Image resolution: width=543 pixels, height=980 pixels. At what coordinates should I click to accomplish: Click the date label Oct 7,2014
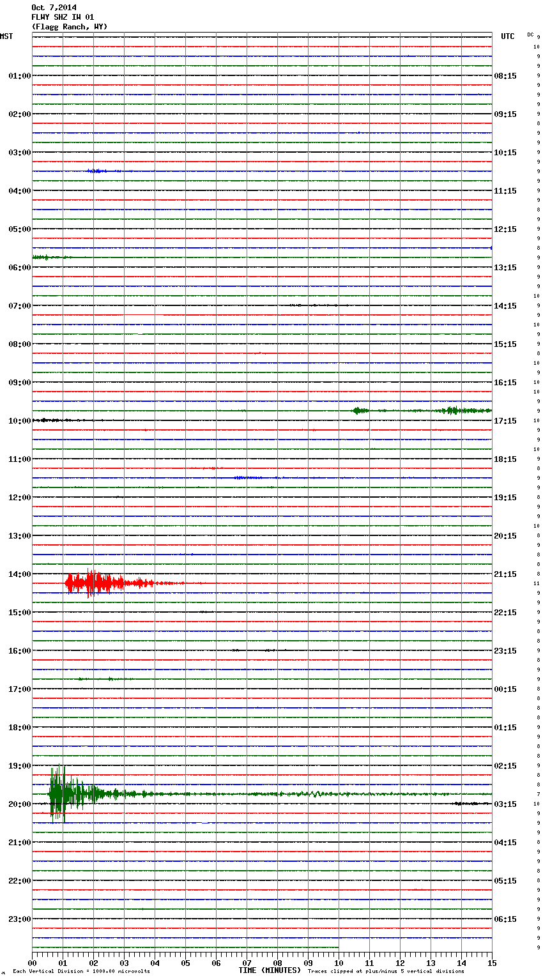[54, 8]
